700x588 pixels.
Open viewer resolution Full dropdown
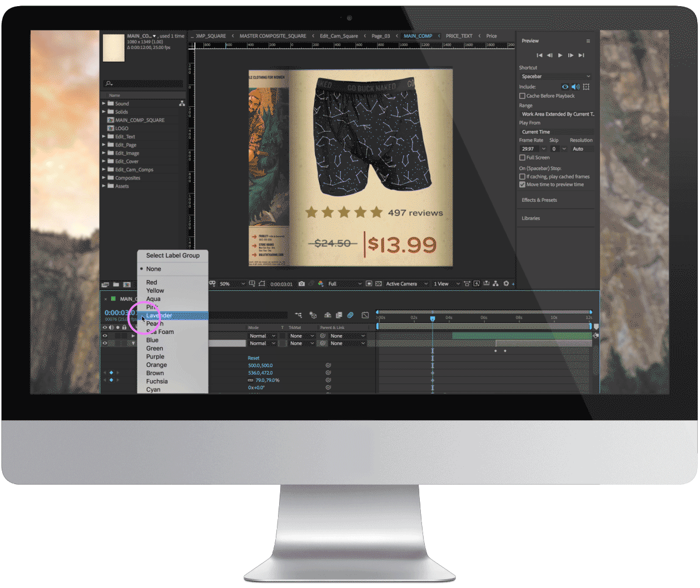(345, 284)
